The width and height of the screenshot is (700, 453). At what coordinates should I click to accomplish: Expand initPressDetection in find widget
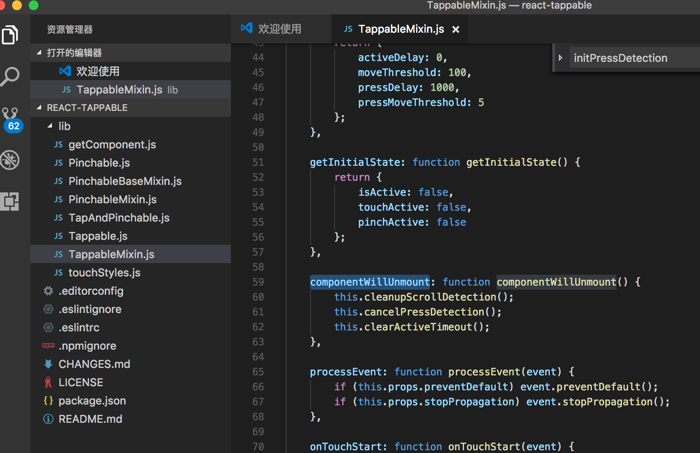(560, 58)
